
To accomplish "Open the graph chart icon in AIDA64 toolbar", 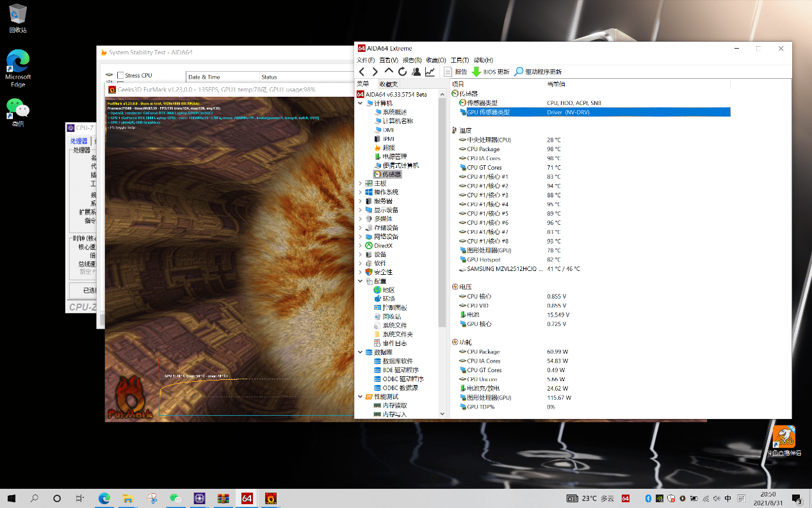I will 430,72.
